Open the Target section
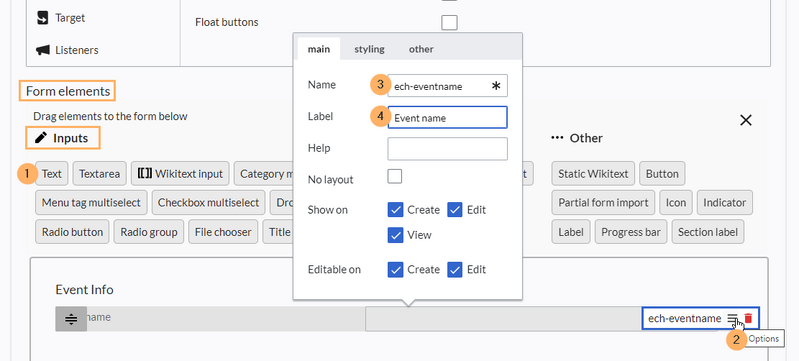Image resolution: width=799 pixels, height=361 pixels. 61,18
